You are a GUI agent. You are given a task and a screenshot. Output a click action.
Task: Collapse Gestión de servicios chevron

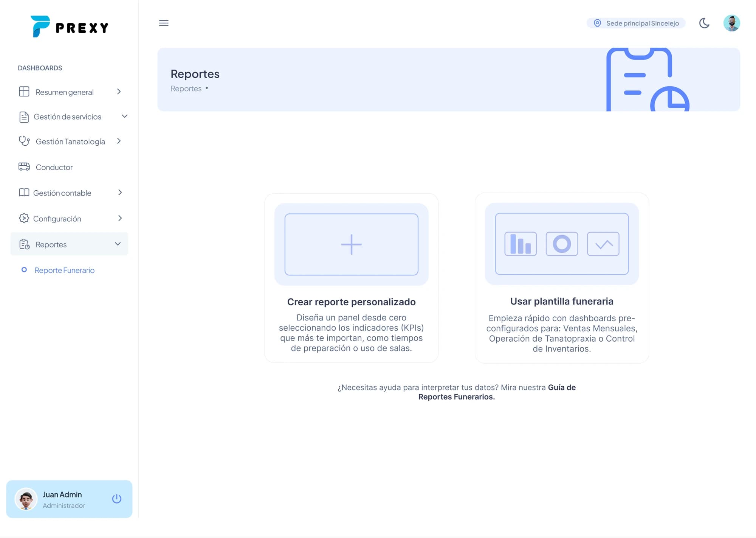(124, 116)
